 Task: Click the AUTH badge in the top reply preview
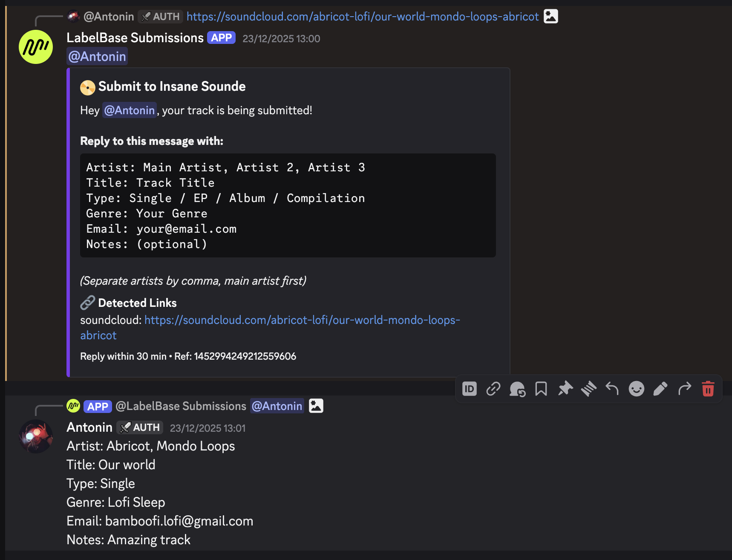point(160,16)
